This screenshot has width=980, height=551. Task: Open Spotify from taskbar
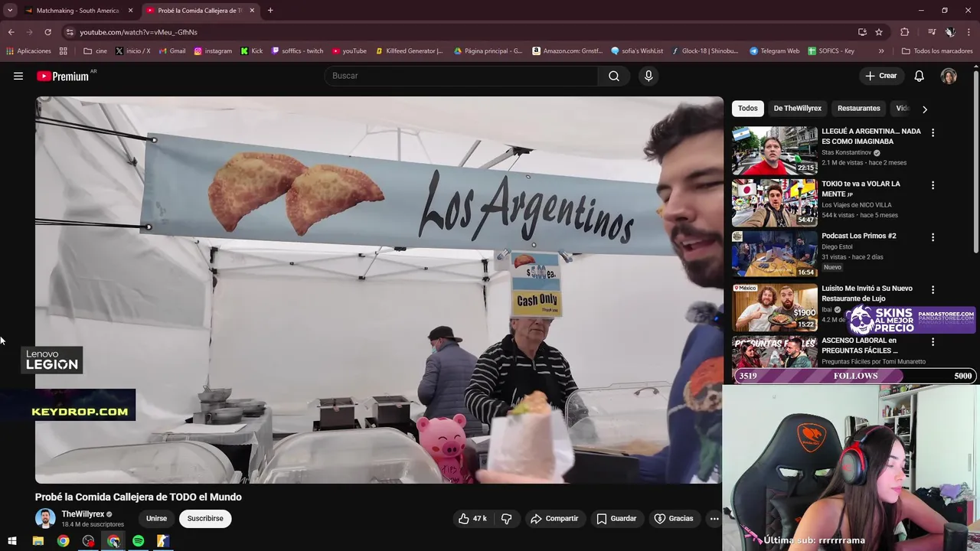(138, 541)
